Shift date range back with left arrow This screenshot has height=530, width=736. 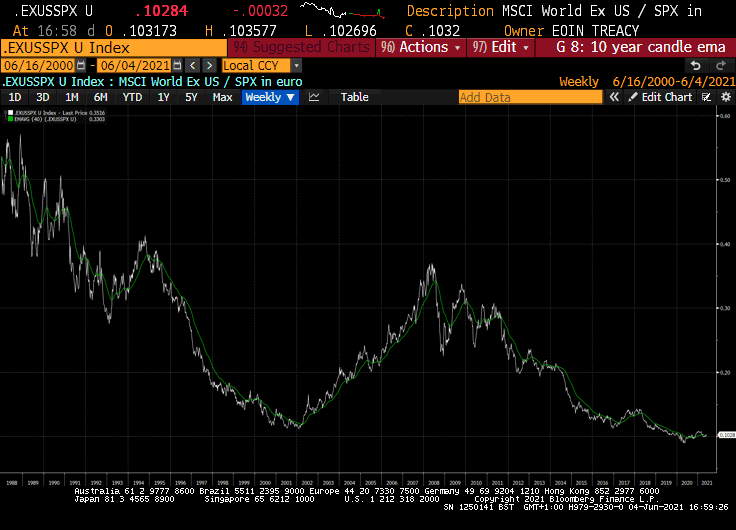pyautogui.click(x=192, y=65)
